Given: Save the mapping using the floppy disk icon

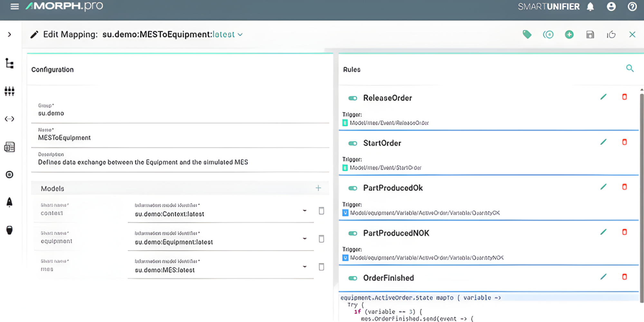Looking at the screenshot, I should click(x=590, y=34).
